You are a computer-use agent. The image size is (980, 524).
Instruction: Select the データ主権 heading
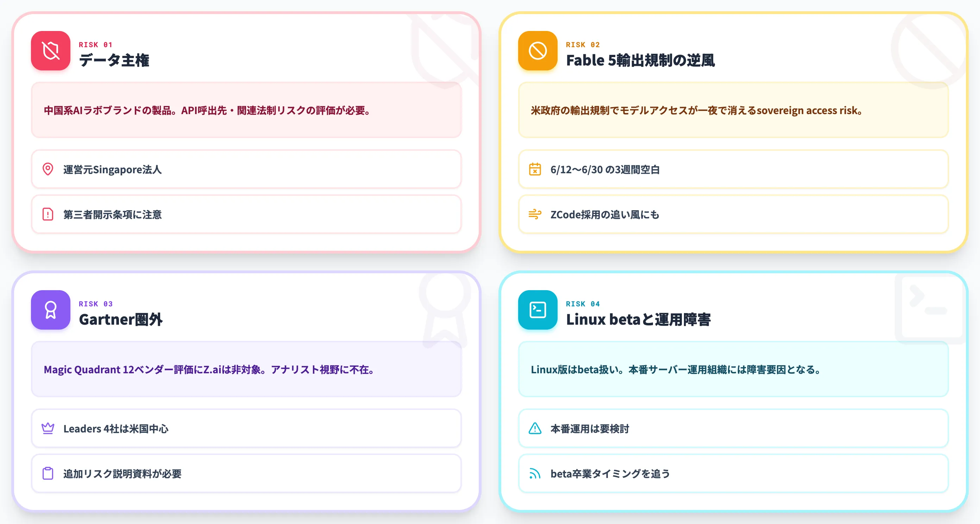(114, 60)
